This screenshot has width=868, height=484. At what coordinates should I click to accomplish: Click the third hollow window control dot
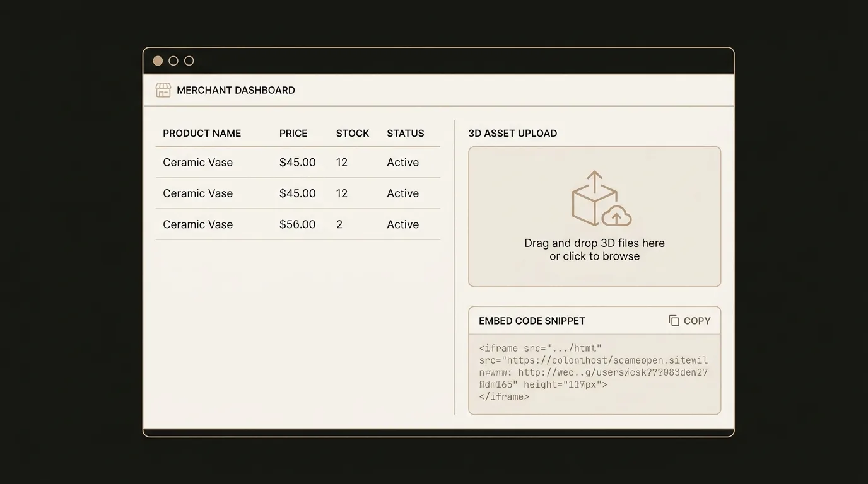tap(189, 60)
